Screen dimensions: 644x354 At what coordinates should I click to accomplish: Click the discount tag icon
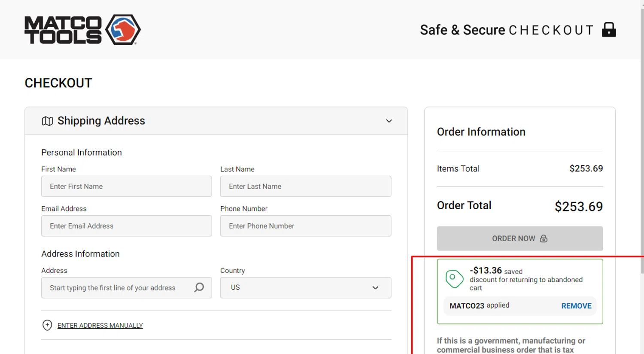(454, 279)
